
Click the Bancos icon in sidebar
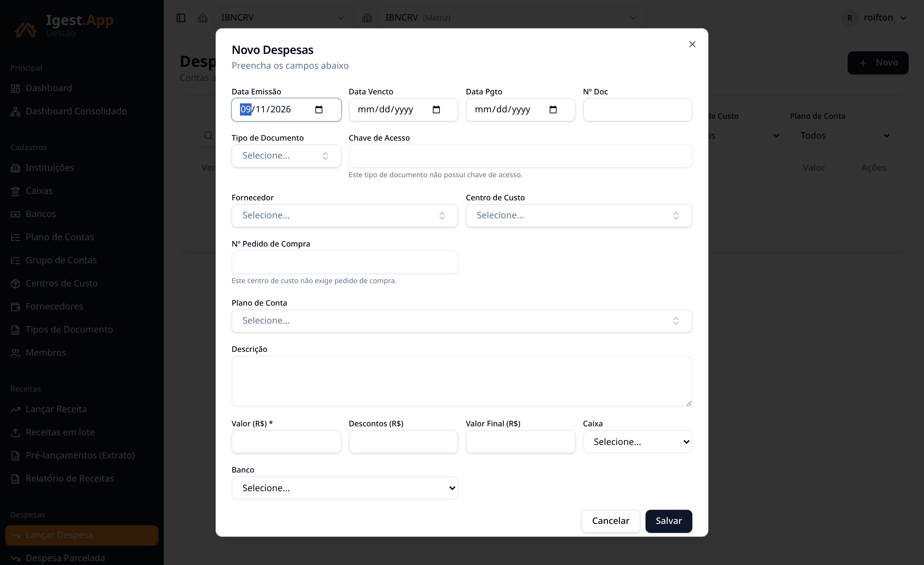click(x=15, y=214)
